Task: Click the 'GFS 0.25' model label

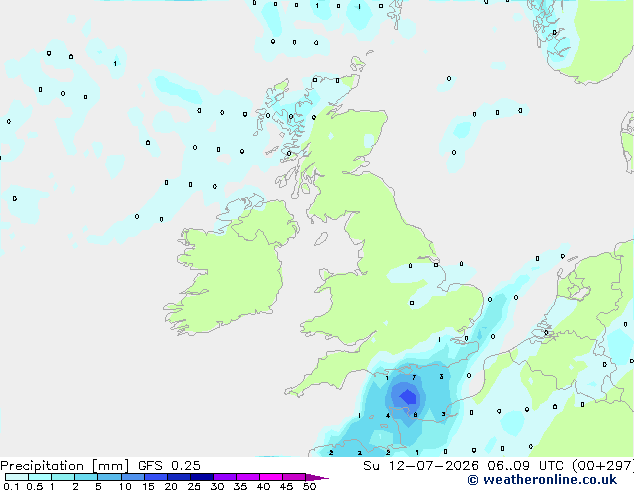Action: click(x=169, y=466)
